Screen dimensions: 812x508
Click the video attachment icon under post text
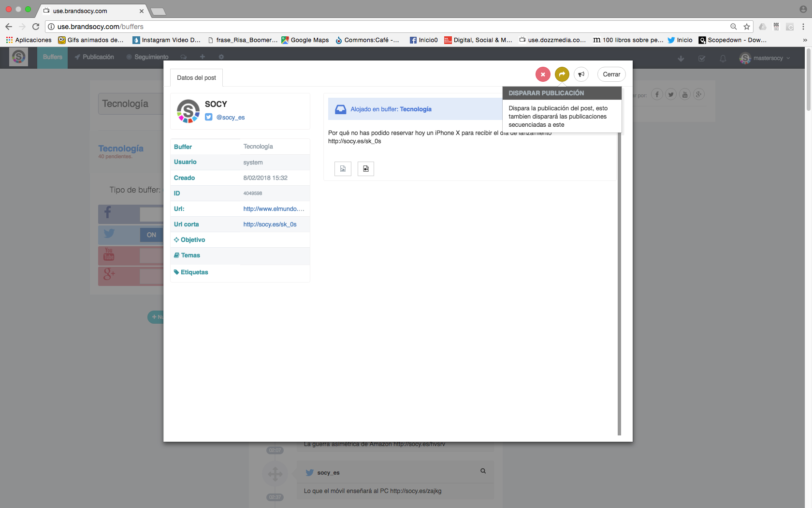tap(366, 169)
